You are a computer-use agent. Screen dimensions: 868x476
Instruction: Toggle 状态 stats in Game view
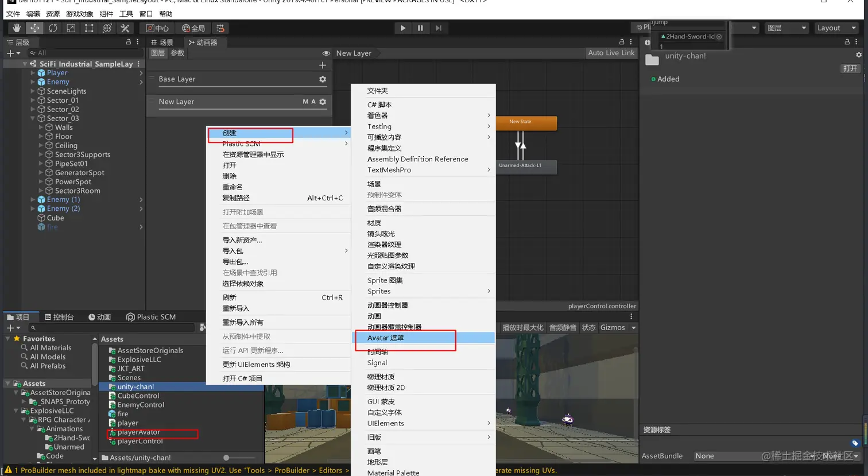tap(588, 327)
